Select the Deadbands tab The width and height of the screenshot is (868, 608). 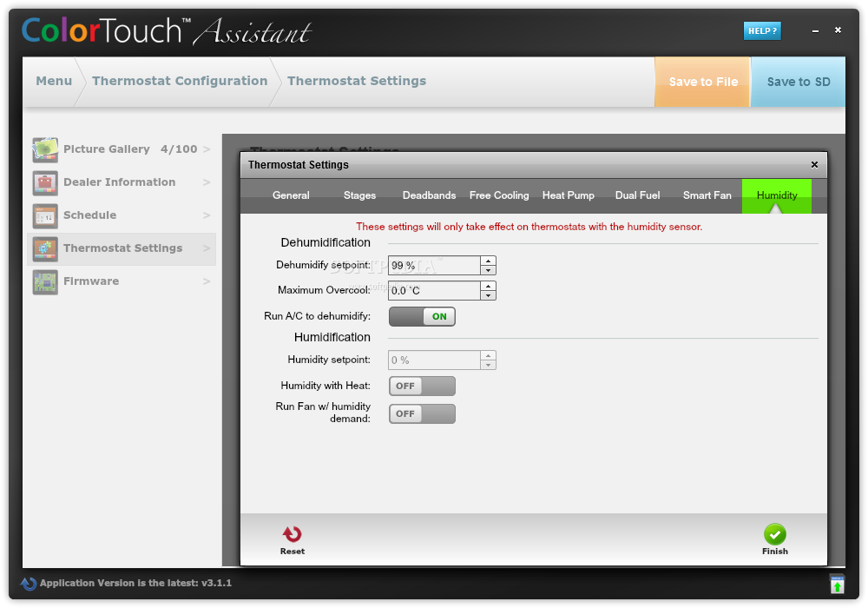pyautogui.click(x=429, y=195)
